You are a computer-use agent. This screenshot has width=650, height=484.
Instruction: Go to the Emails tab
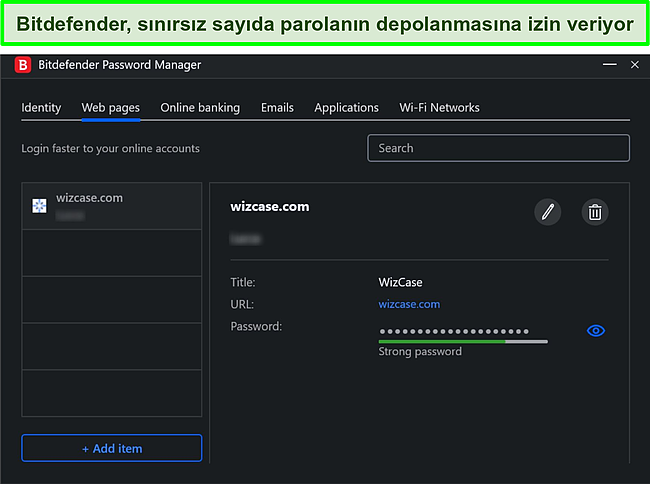coord(277,108)
